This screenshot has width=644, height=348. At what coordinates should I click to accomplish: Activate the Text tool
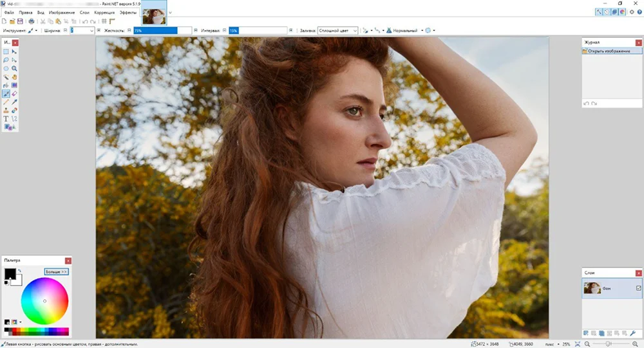6,118
